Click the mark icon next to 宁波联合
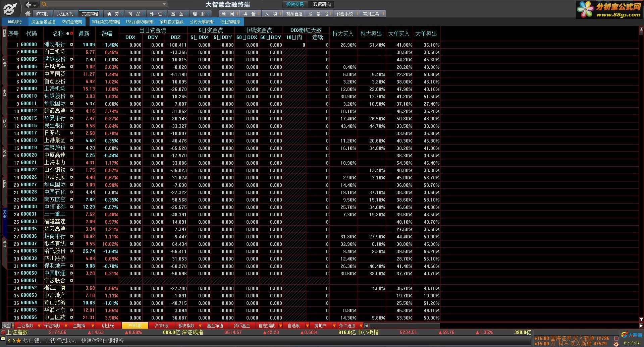644x347 pixels. 71,281
